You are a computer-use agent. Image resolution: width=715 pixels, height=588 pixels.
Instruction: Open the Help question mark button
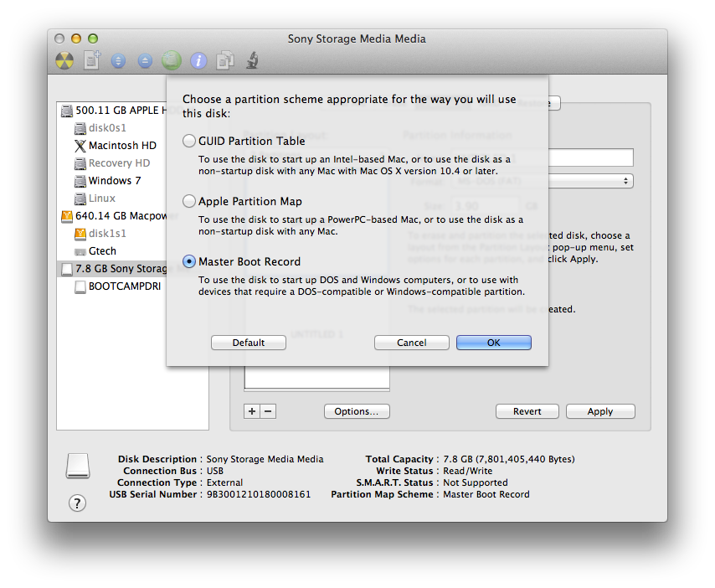(x=77, y=503)
